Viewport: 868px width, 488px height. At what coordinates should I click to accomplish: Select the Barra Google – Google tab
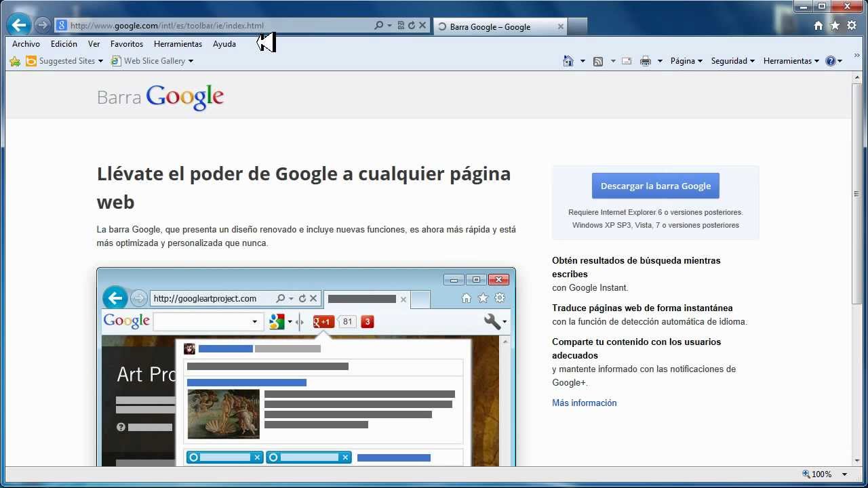pos(499,26)
